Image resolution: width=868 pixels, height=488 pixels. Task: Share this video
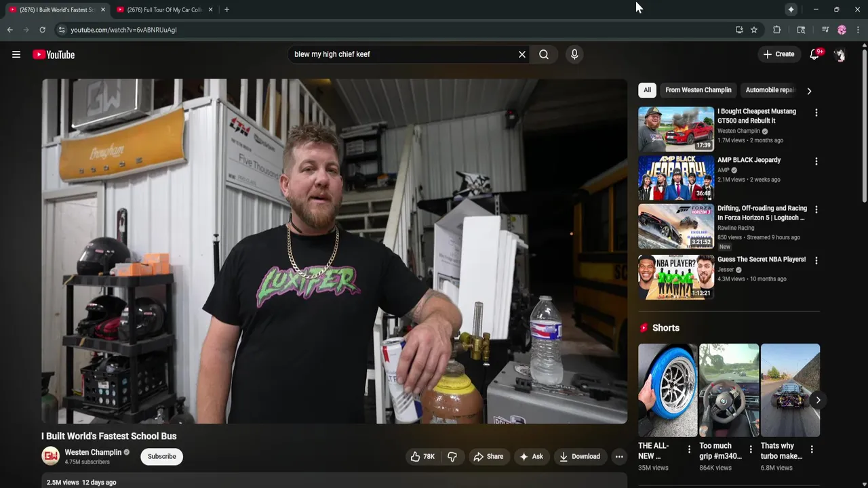point(488,457)
